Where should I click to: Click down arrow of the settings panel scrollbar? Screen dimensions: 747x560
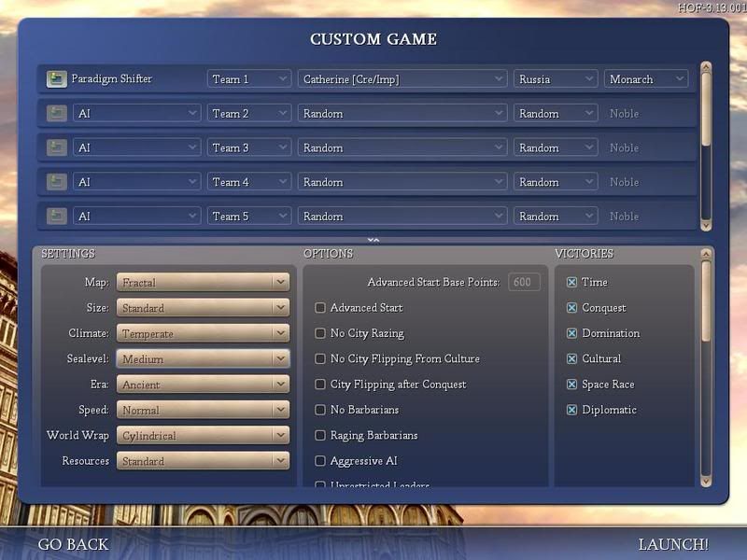point(706,482)
